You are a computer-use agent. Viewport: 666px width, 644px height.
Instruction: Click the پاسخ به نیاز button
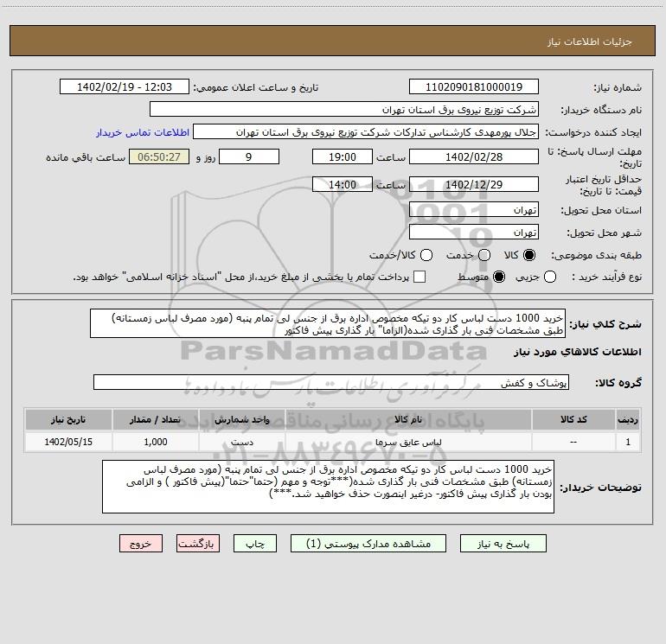point(503,544)
